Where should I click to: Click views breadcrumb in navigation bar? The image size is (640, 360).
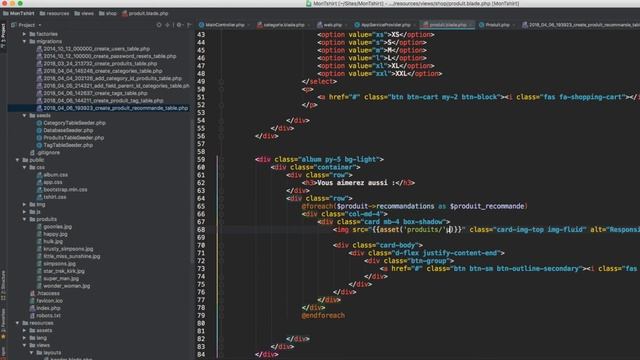pyautogui.click(x=84, y=13)
